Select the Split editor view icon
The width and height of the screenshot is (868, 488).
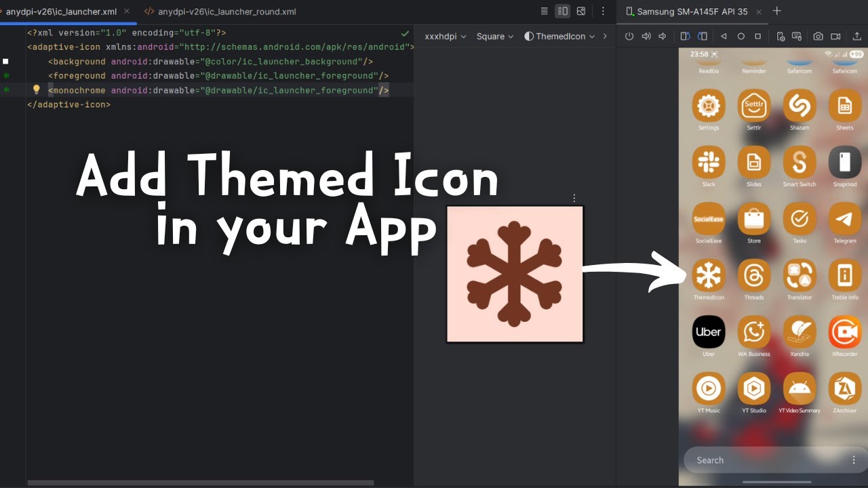click(561, 11)
